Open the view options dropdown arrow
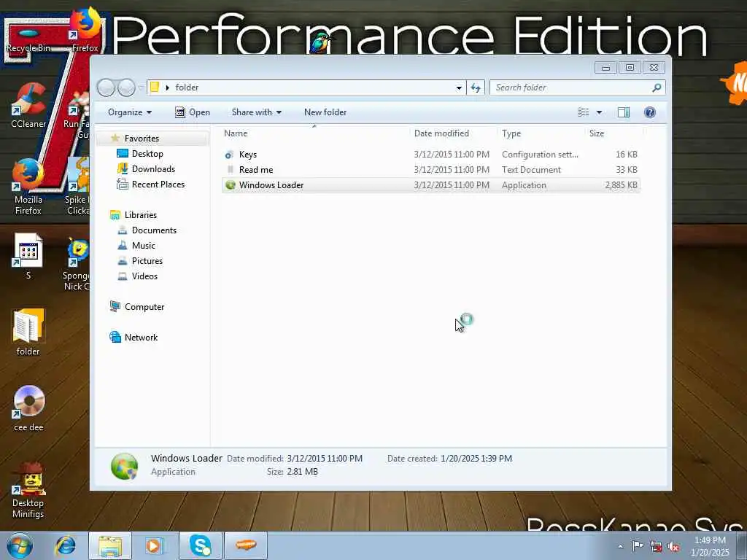Image resolution: width=747 pixels, height=560 pixels. pos(600,112)
